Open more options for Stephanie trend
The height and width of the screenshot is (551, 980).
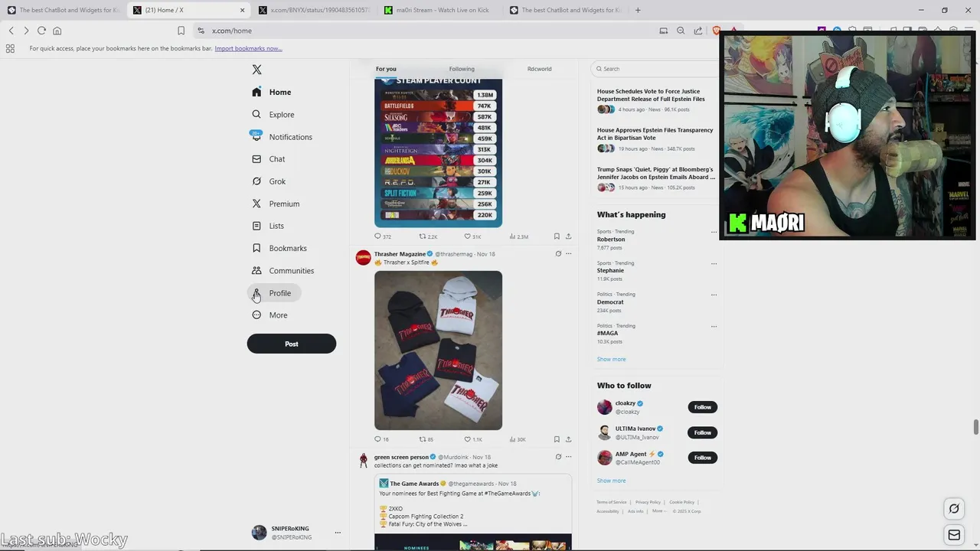714,263
